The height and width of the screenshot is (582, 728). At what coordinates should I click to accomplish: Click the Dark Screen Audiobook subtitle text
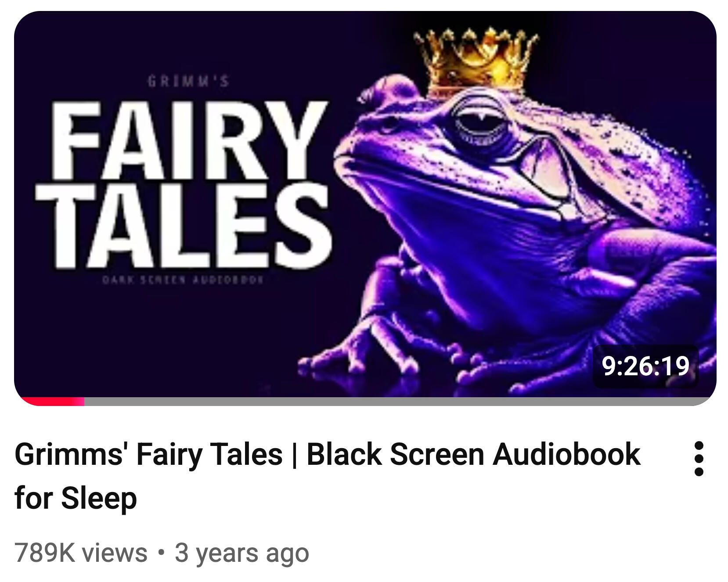click(183, 280)
